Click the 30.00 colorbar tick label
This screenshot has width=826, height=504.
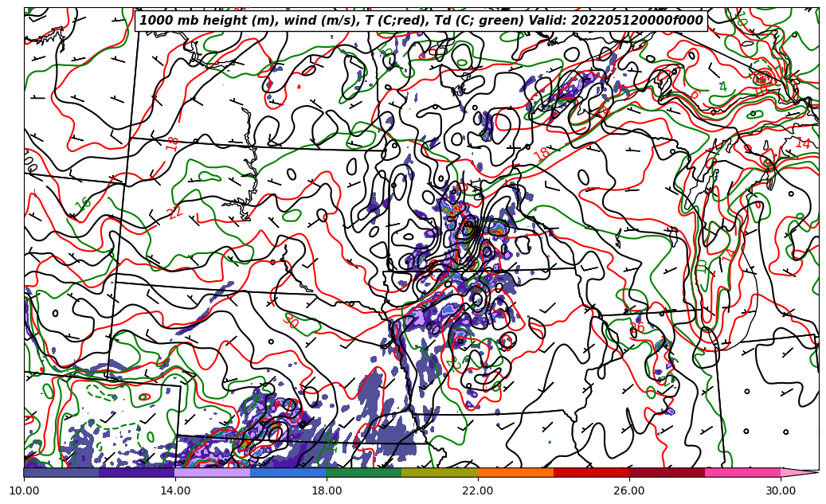[x=781, y=491]
